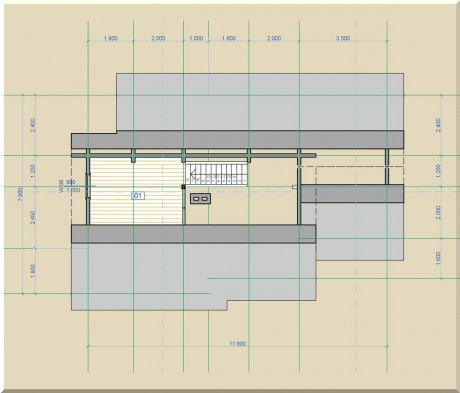
Task: Select the staircase direction arrow
Action: click(x=192, y=174)
